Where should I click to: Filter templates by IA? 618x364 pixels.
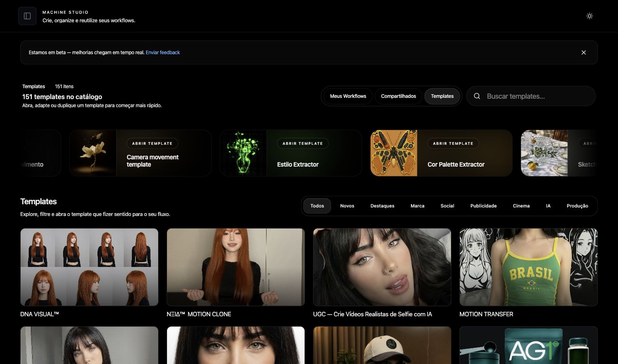pos(548,206)
